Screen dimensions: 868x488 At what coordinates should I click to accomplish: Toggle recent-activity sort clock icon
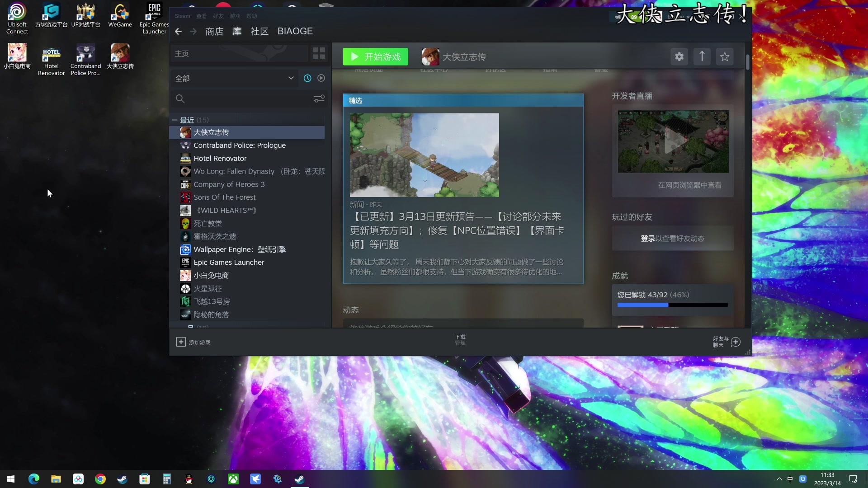pos(307,78)
